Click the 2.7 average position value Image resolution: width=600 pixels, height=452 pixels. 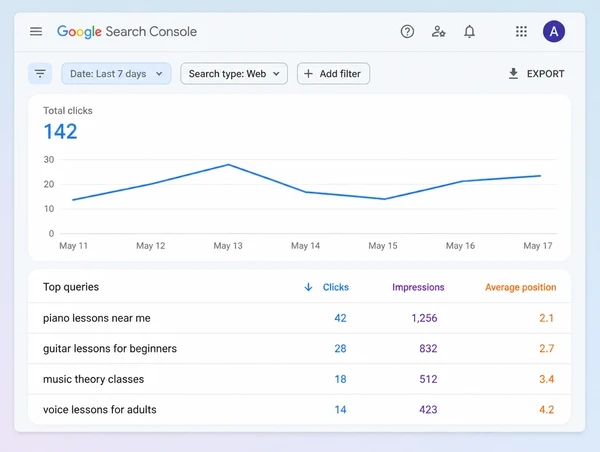tap(546, 349)
